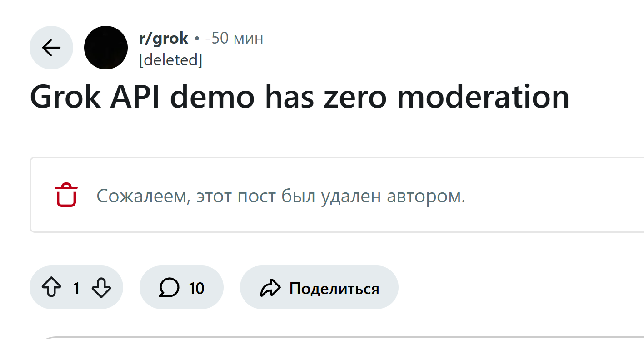
Task: Click the word 'moderation' in the title
Action: [x=483, y=97]
